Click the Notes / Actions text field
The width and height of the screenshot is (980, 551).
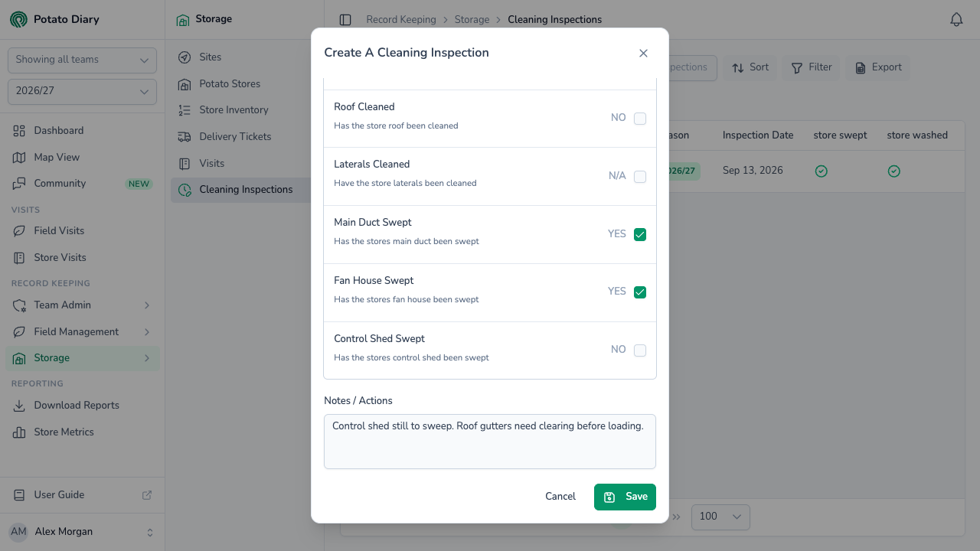(490, 442)
